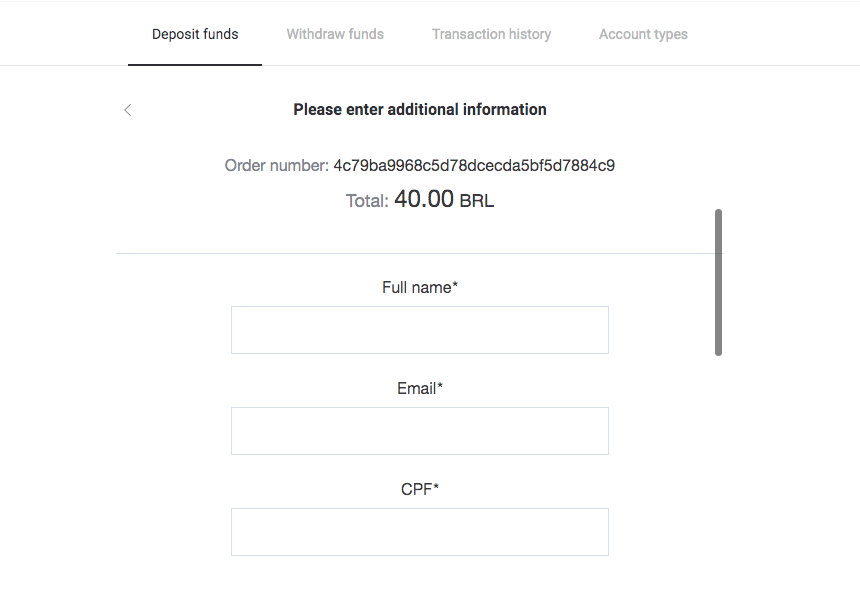Image resolution: width=860 pixels, height=601 pixels.
Task: Click inside the CPF input field
Action: [x=419, y=531]
